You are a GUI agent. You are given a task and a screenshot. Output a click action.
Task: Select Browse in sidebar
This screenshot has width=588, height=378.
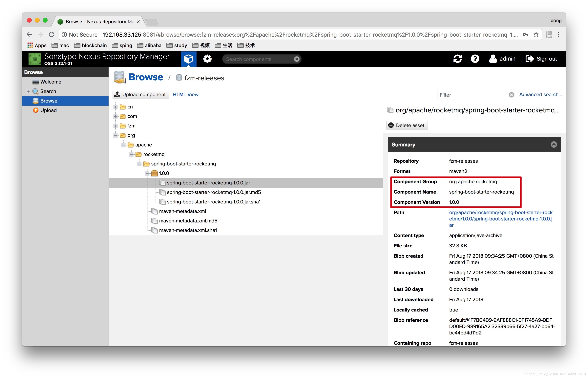[65, 101]
